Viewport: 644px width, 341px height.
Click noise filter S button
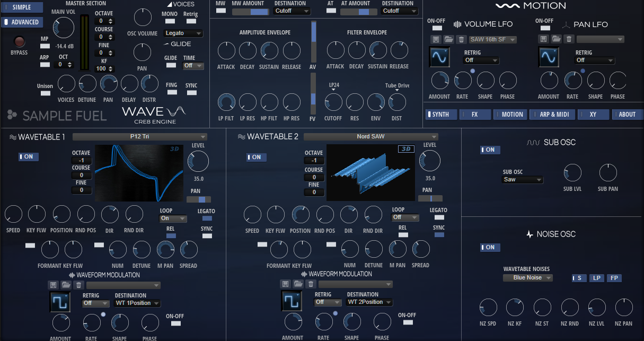click(x=579, y=278)
